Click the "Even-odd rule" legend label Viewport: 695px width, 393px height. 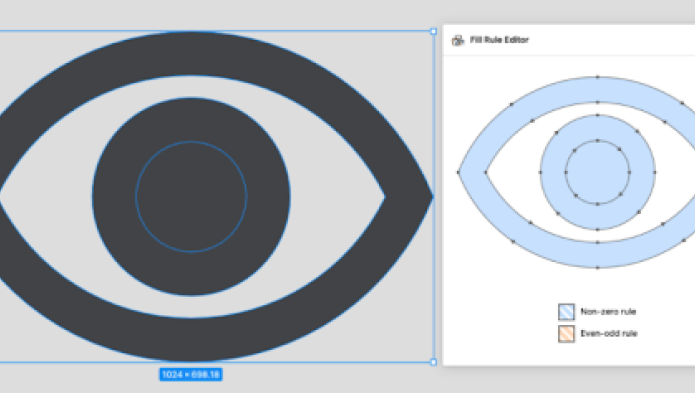click(609, 334)
